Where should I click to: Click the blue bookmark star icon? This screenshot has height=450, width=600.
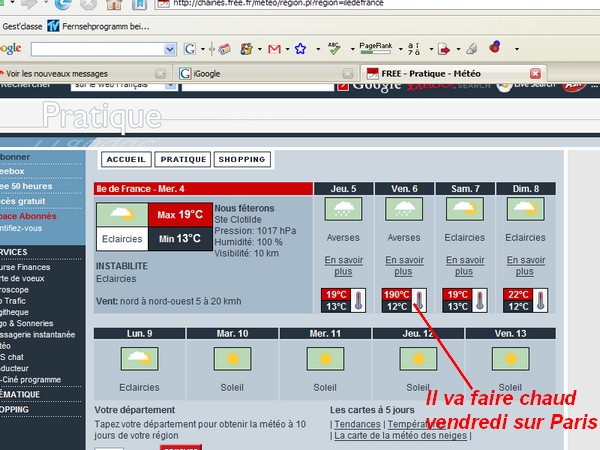point(300,48)
